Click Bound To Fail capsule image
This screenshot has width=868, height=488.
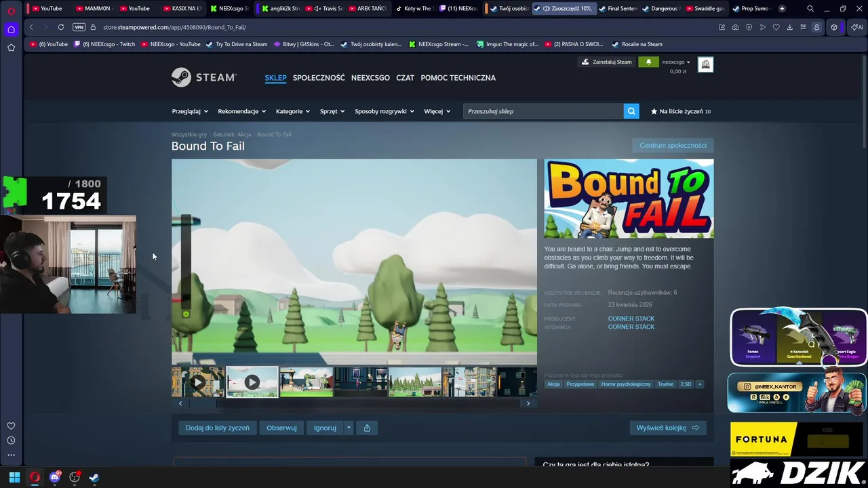629,199
